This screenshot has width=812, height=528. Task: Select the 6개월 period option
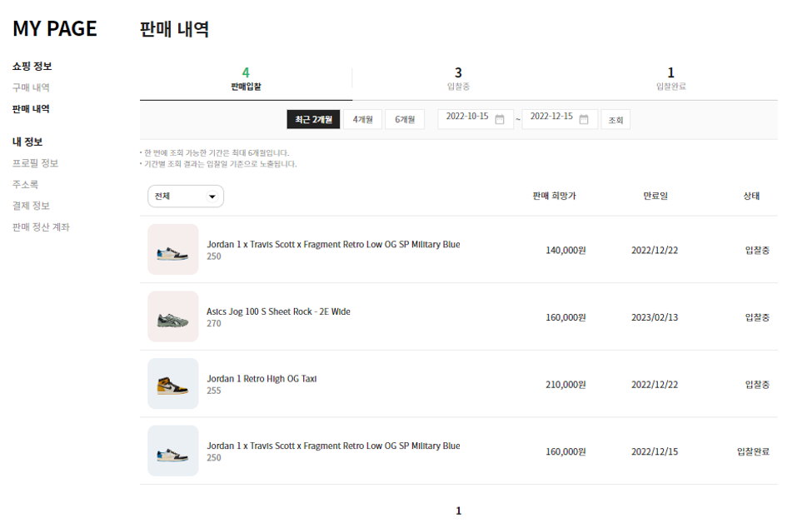tap(405, 118)
